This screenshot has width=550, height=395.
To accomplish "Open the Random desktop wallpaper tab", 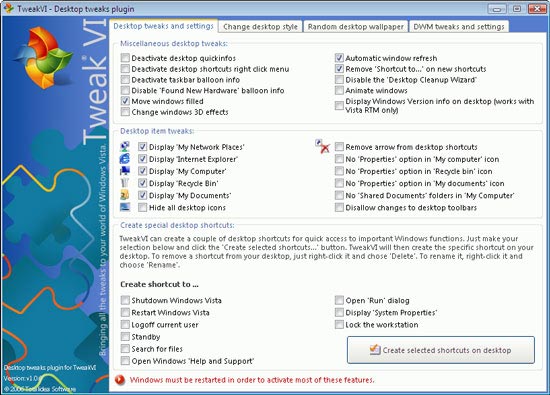I will [356, 27].
